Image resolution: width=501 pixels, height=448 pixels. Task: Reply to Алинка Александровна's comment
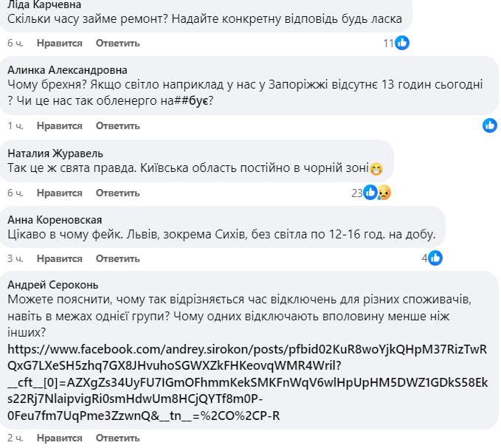click(x=117, y=126)
